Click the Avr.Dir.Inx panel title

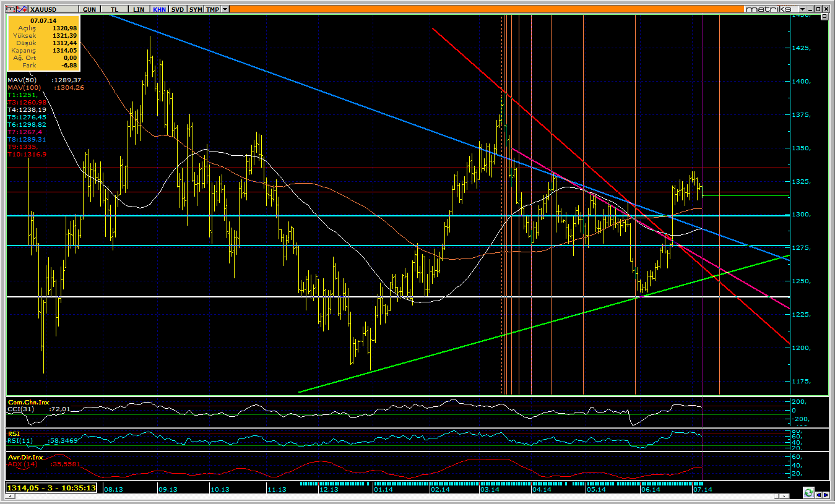[x=25, y=457]
